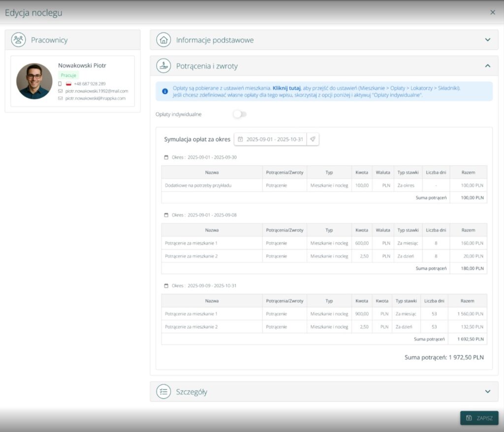Click the rocket icon next to date range
This screenshot has height=432, width=504.
click(x=313, y=139)
